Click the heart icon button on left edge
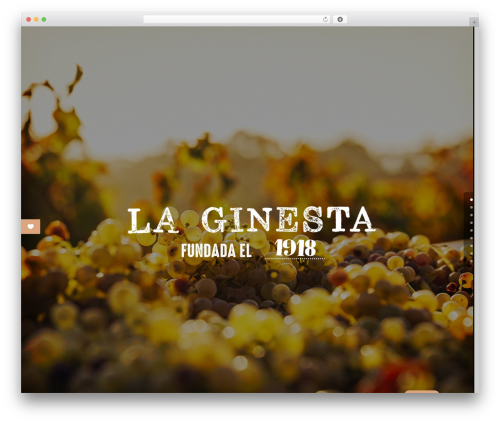Image resolution: width=500 pixels, height=423 pixels. point(31,226)
